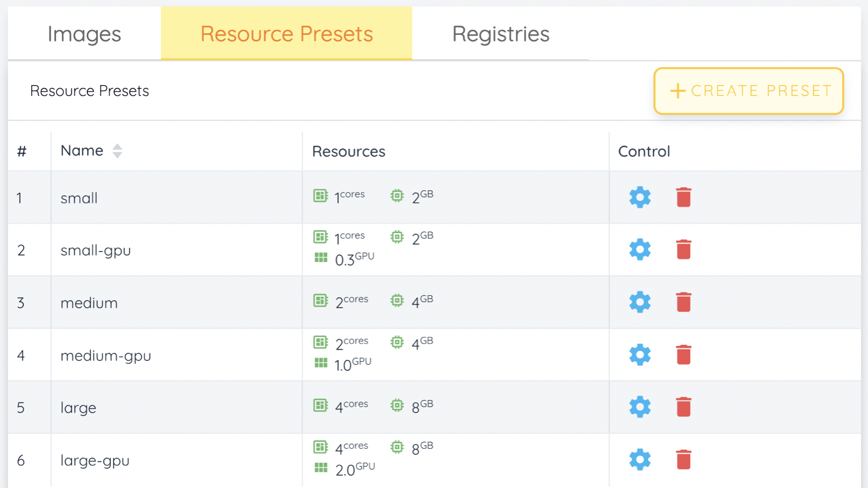Image resolution: width=868 pixels, height=488 pixels.
Task: Select the 'large-gpu' preset name
Action: 95,461
